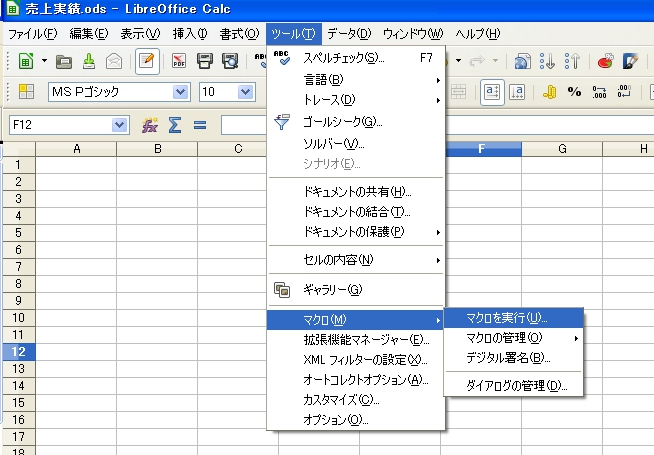The width and height of the screenshot is (654, 455).
Task: Apply currency number format
Action: (x=549, y=92)
